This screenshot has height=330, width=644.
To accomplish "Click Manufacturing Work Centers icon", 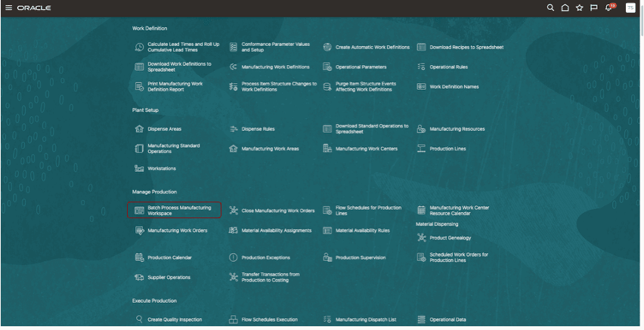I will (327, 149).
